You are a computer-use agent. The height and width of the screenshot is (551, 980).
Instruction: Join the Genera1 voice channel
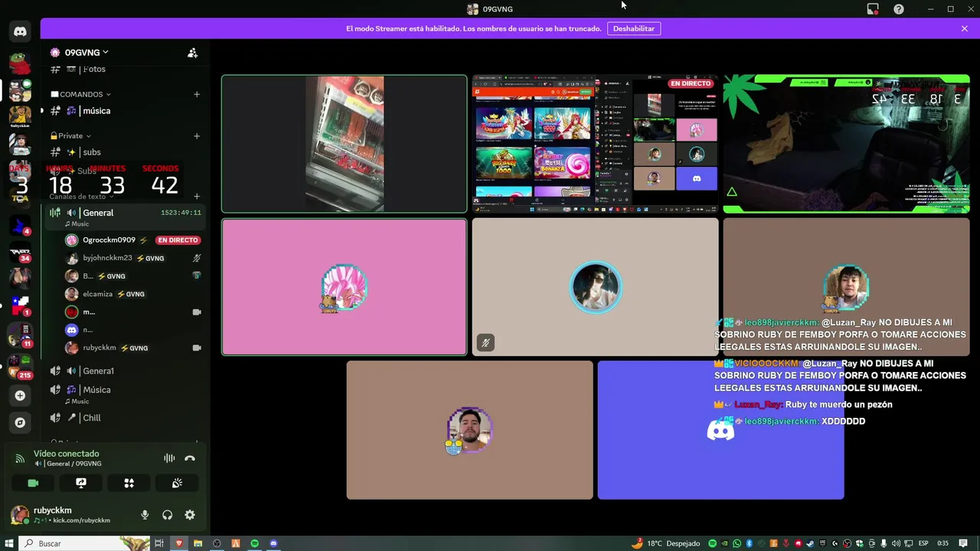tap(125, 371)
